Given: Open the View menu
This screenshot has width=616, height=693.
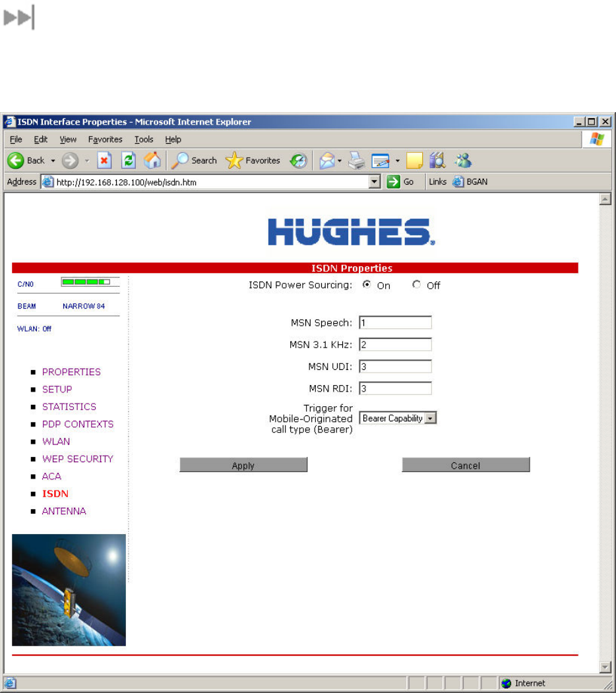Looking at the screenshot, I should [68, 139].
